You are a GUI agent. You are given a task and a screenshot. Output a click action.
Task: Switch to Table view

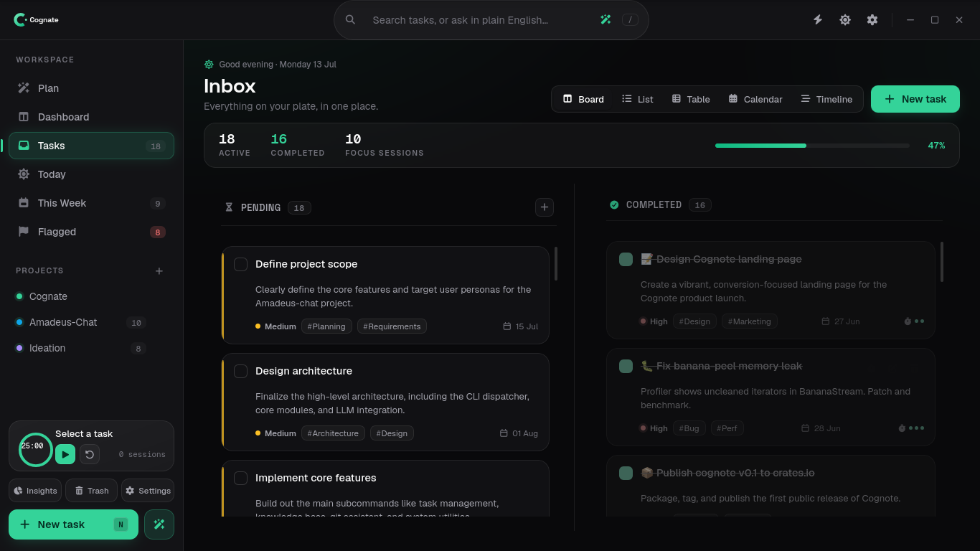[691, 99]
